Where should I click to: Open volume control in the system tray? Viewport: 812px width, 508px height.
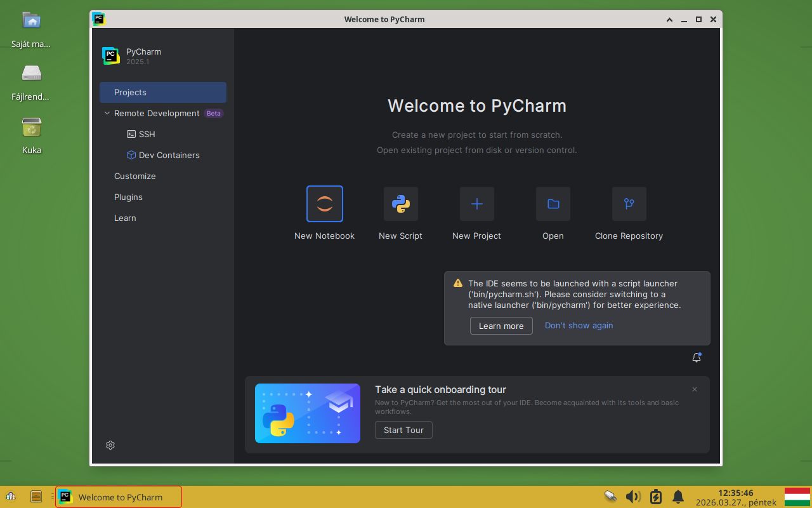tap(632, 496)
